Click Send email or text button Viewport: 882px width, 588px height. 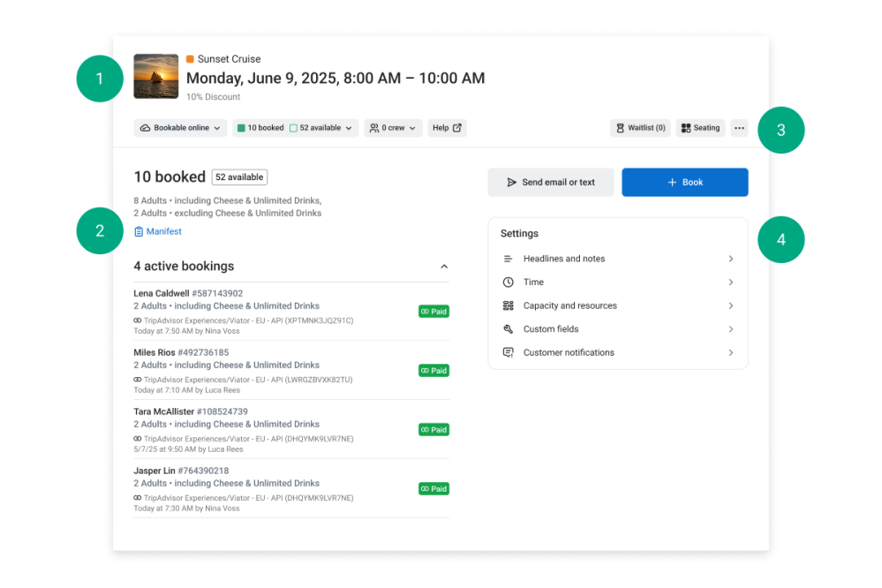tap(551, 182)
